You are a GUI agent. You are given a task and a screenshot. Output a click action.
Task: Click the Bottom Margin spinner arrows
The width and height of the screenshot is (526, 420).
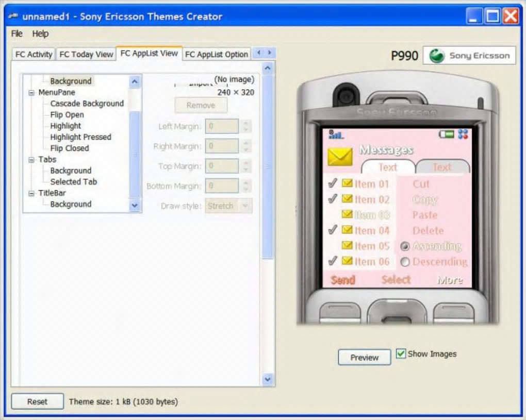(246, 186)
